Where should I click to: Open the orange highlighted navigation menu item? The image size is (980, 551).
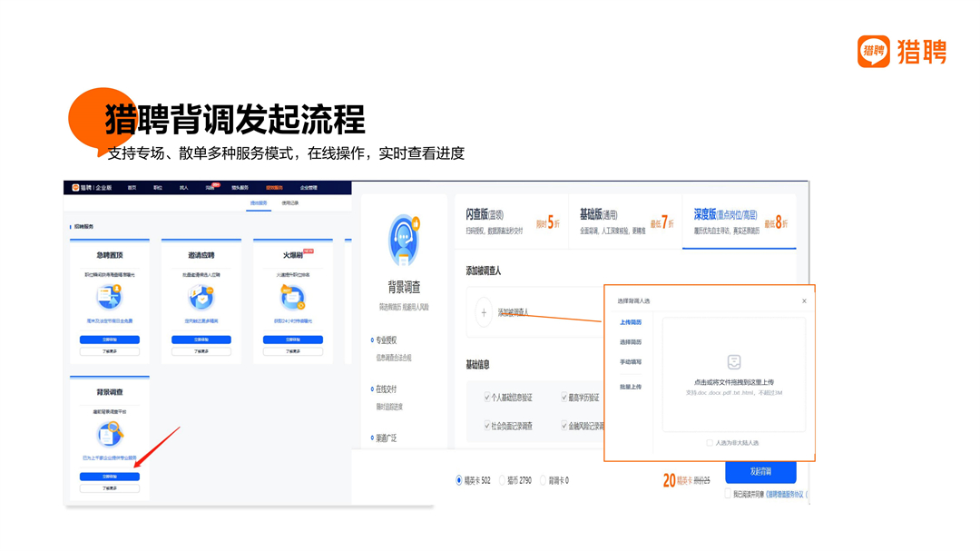[274, 188]
